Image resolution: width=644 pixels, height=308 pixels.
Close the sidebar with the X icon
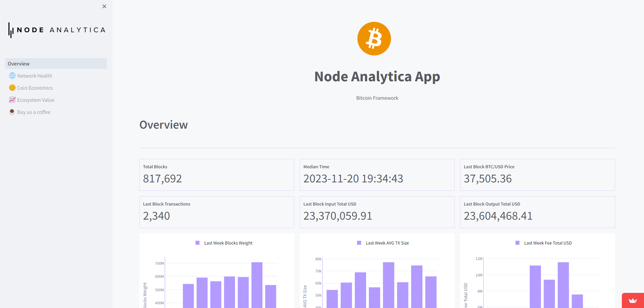[104, 6]
